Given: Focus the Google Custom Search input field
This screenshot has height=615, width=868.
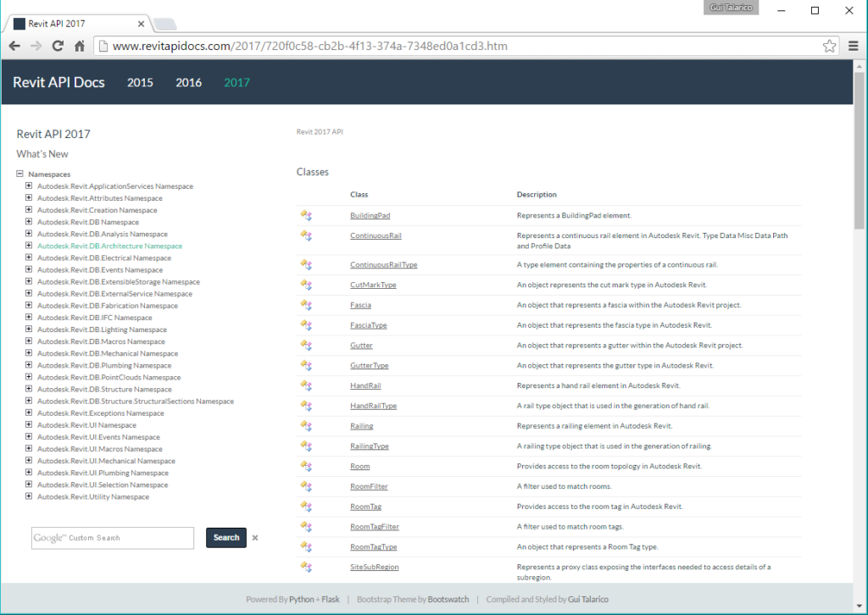Looking at the screenshot, I should pyautogui.click(x=113, y=538).
